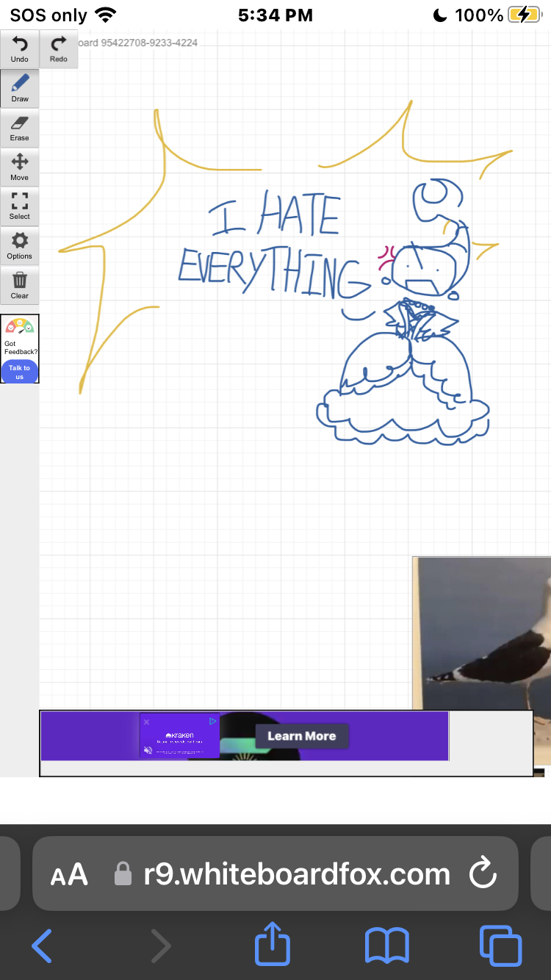Open Safari reader options AA button

(x=69, y=874)
